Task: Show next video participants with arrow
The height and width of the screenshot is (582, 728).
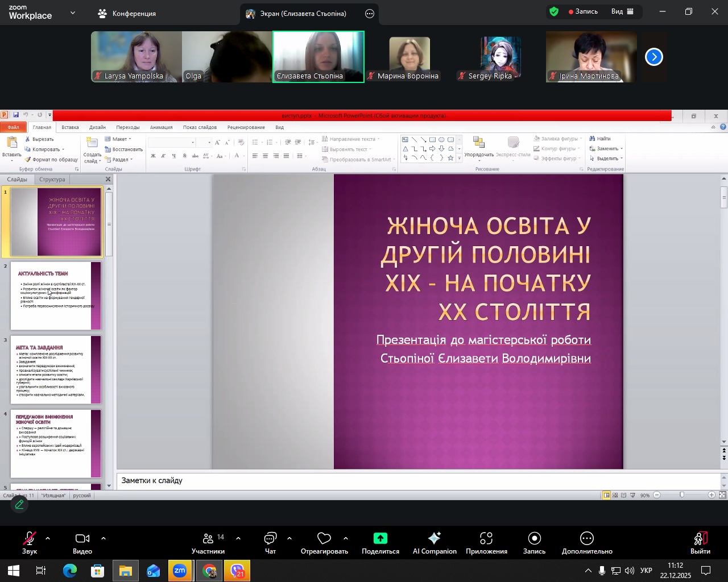Action: click(x=654, y=57)
